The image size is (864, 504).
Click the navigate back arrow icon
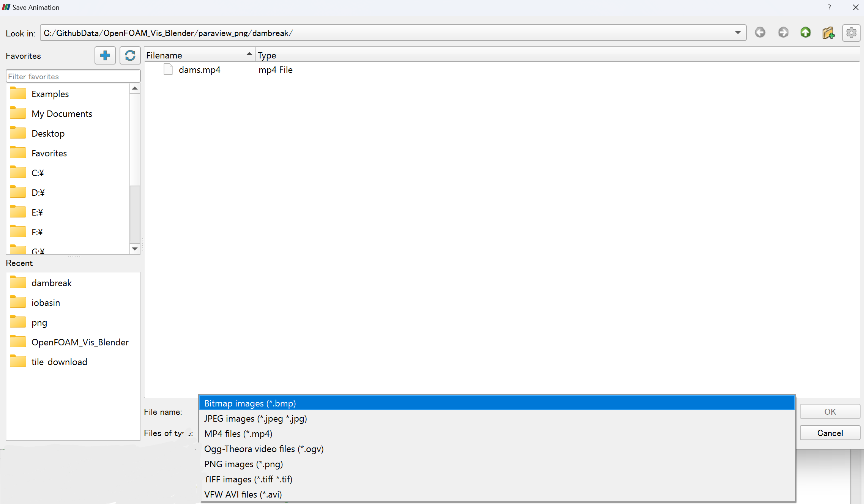pos(760,33)
